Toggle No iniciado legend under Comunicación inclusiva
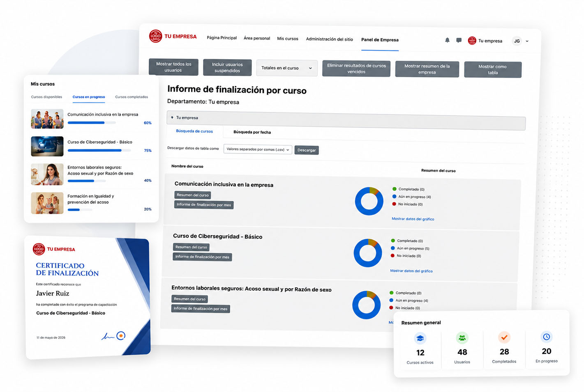This screenshot has width=584, height=392. (x=407, y=204)
